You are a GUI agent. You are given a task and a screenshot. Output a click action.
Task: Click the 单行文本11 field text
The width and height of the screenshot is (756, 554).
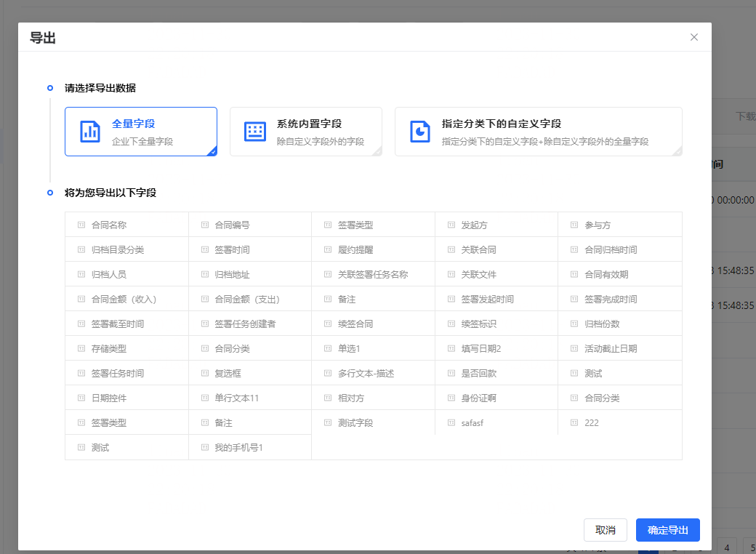coord(237,398)
